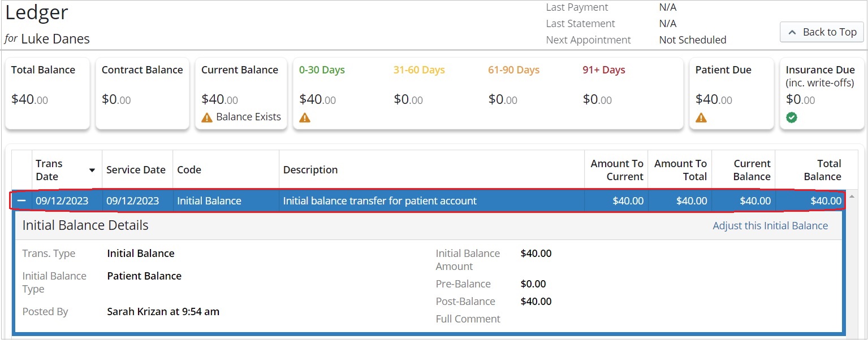Screen dimensions: 868x340
Task: Click warning icon under 0-30 Days amount
Action: [x=305, y=117]
